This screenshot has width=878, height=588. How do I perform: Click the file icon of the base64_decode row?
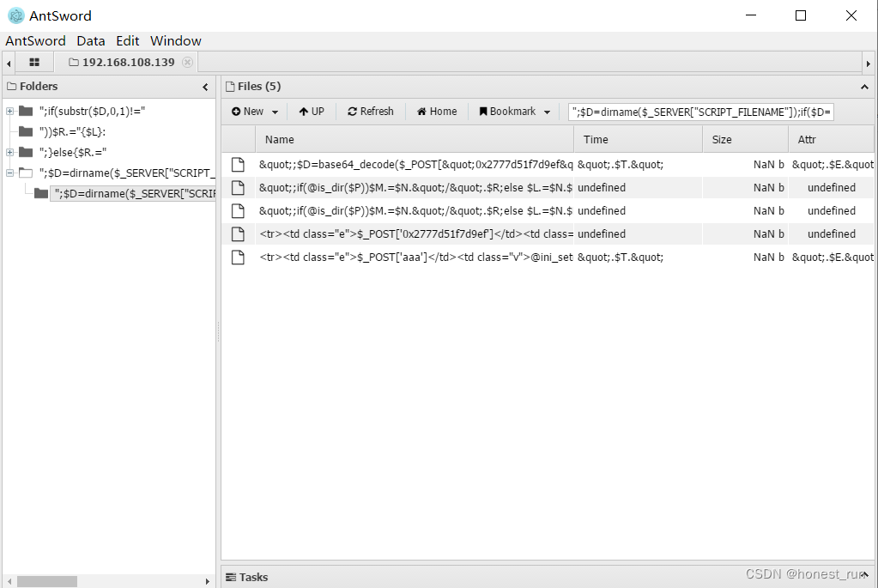238,165
